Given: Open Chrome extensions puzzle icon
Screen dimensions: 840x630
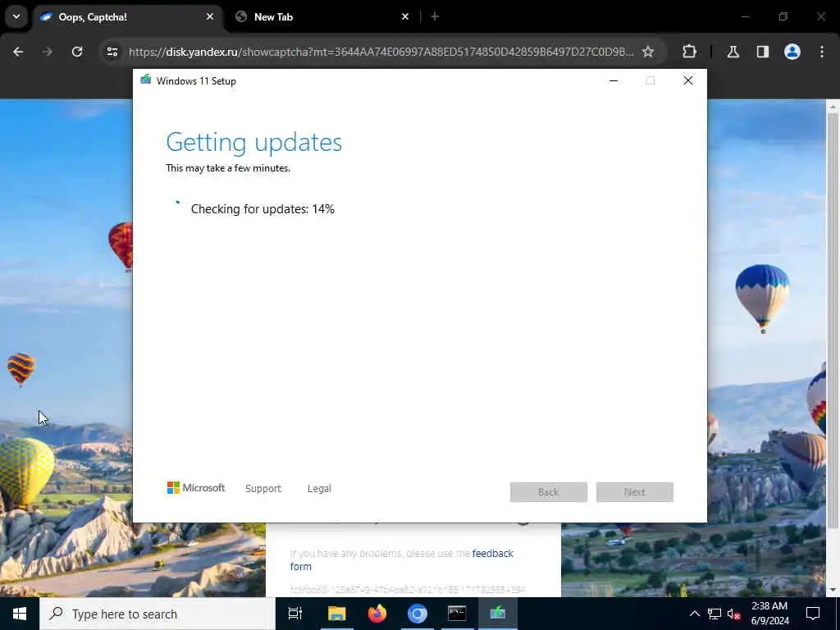Looking at the screenshot, I should (689, 52).
